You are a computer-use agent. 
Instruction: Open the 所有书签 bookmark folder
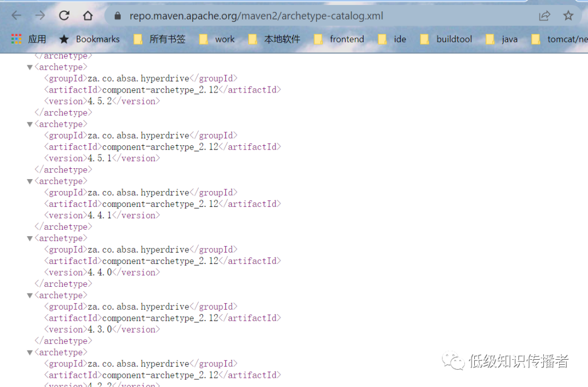point(160,39)
